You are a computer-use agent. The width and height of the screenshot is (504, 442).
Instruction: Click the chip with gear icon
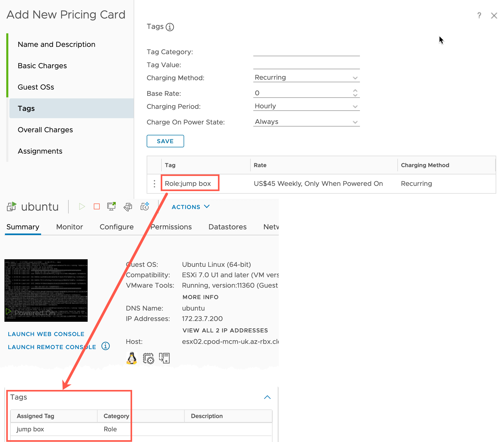pos(148,358)
